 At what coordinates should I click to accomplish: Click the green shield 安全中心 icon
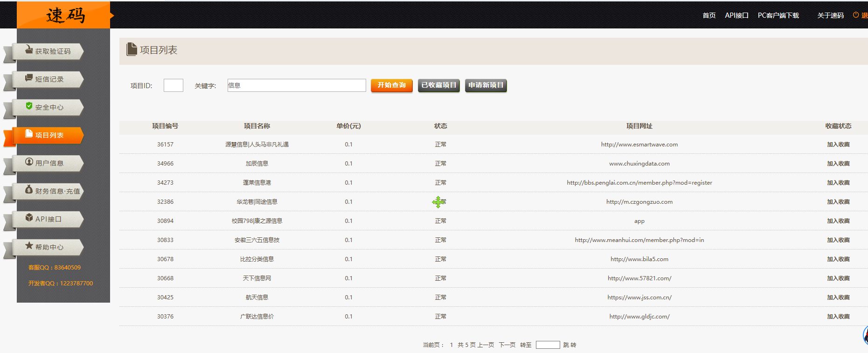click(x=29, y=106)
